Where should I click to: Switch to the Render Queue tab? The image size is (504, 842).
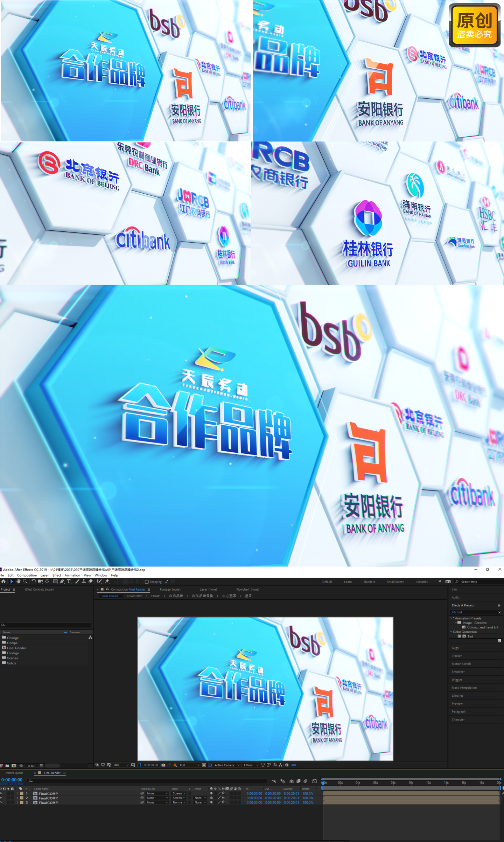click(14, 773)
